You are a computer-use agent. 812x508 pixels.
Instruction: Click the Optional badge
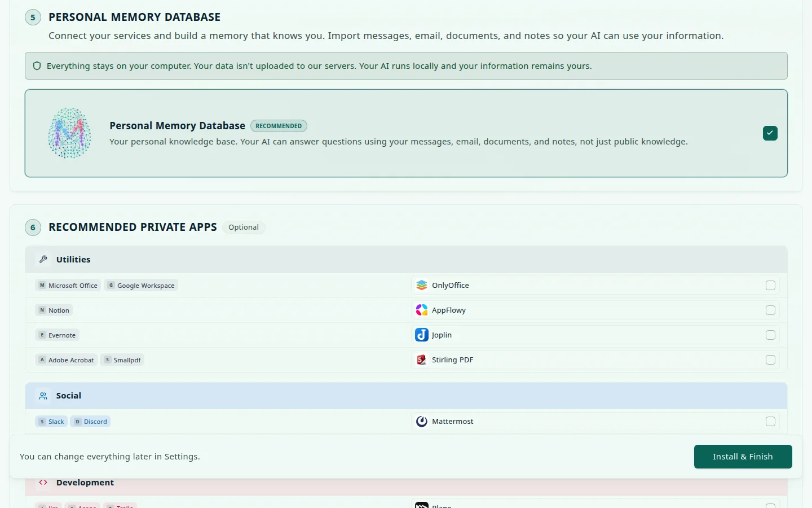(244, 227)
